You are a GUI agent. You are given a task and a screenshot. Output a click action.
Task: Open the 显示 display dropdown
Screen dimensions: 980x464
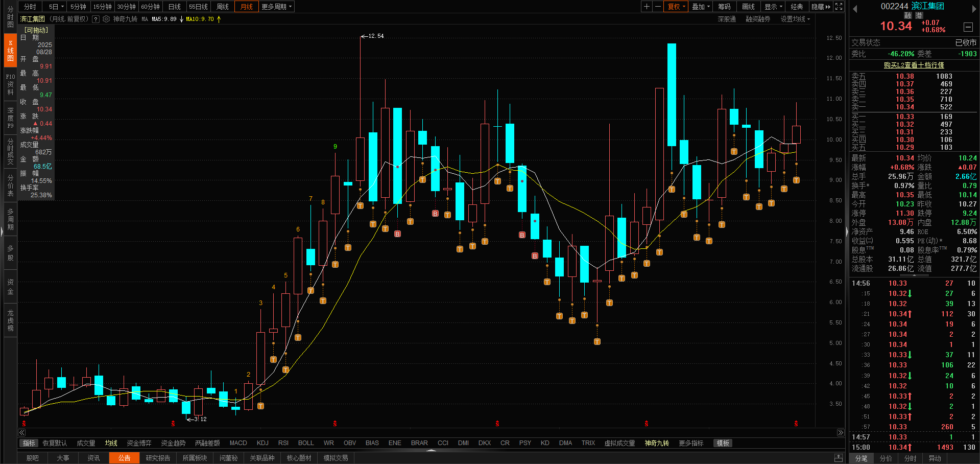773,7
